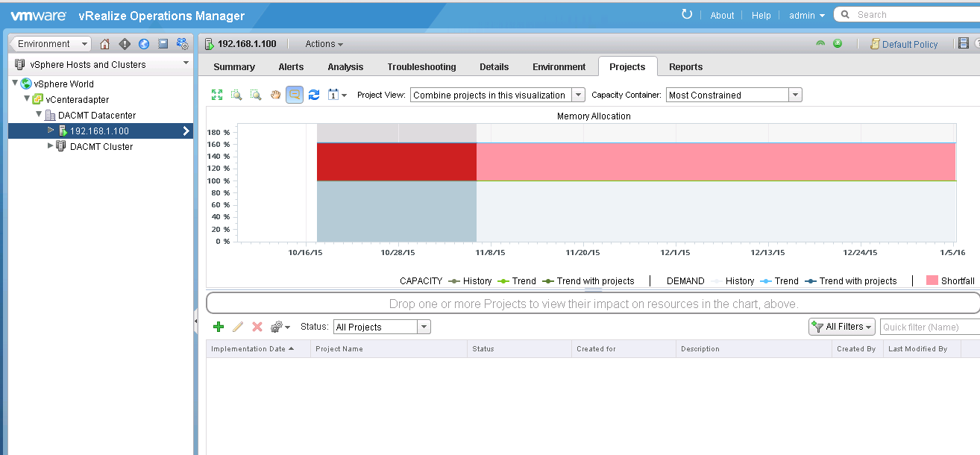Click the DACMT Cluster icon in tree

click(61, 146)
